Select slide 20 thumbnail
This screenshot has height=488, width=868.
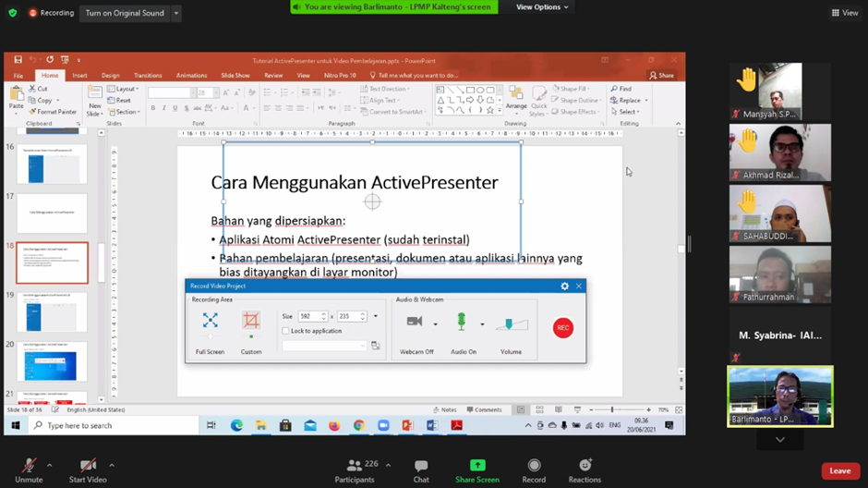click(52, 361)
